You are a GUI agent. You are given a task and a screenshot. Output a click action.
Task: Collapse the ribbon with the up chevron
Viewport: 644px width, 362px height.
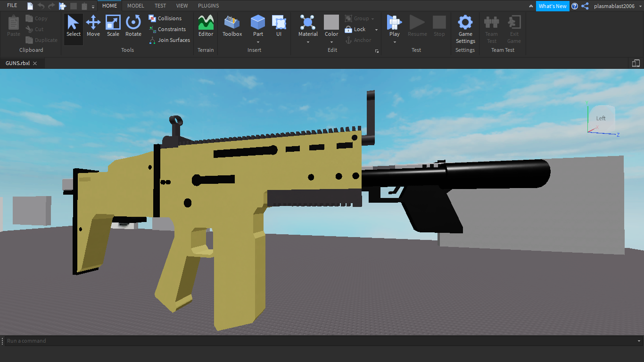coord(531,6)
